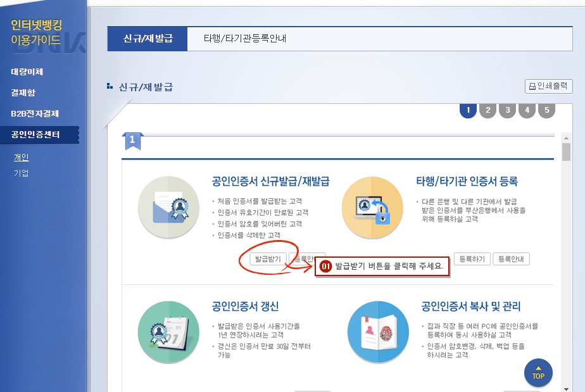Click the 발급받기 button

tap(268, 259)
